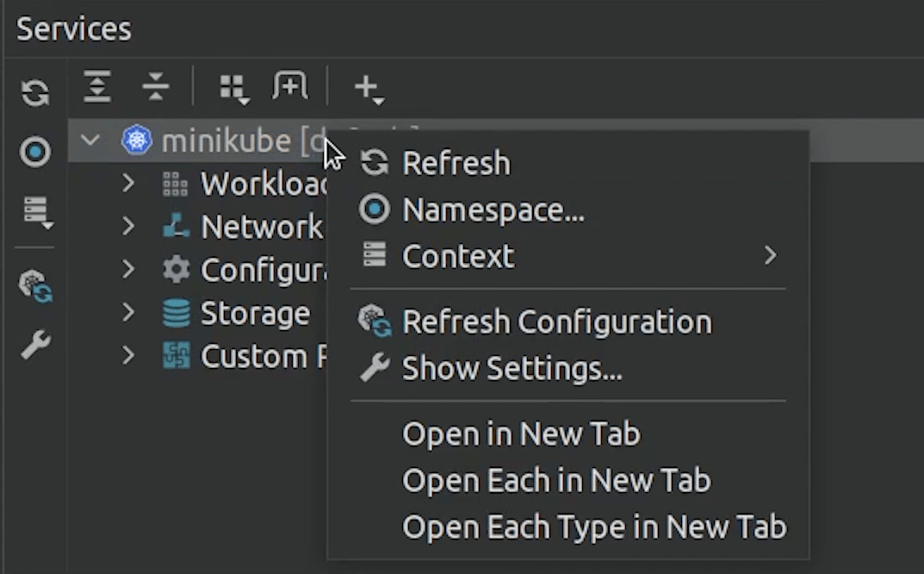The width and height of the screenshot is (924, 574).
Task: Select Namespace... in the context menu
Action: click(493, 209)
